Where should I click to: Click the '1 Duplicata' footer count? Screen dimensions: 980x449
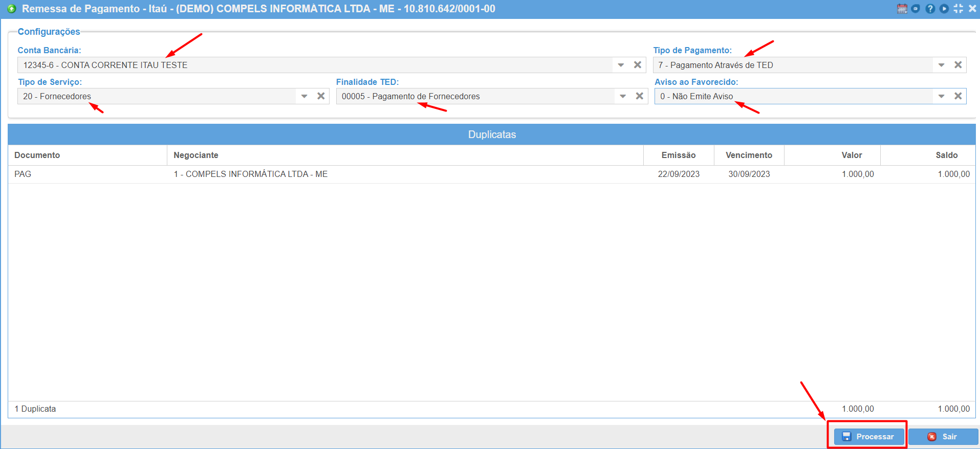(x=35, y=409)
